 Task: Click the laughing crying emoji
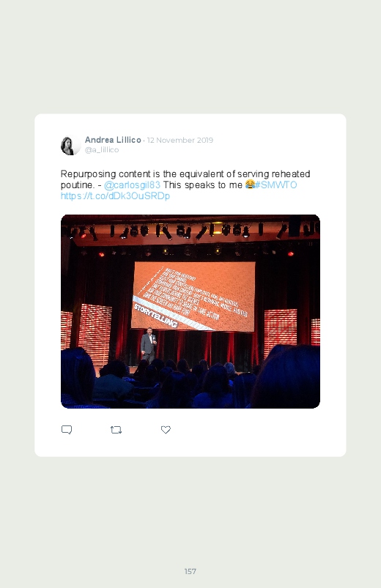click(x=250, y=185)
